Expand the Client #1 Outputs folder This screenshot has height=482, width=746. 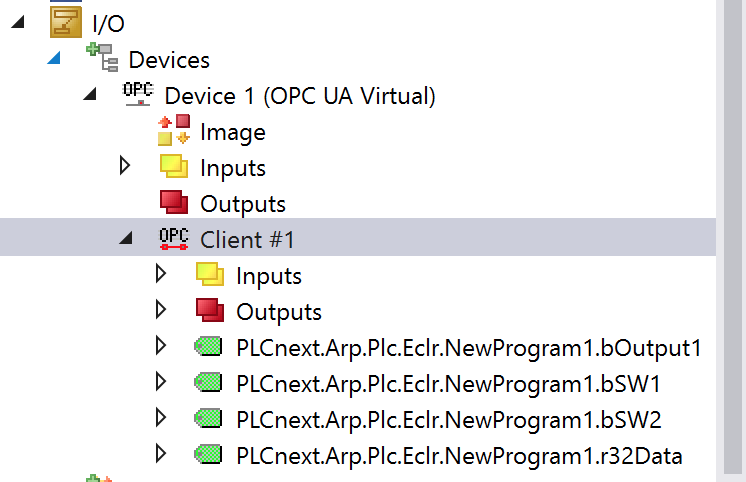pos(161,310)
